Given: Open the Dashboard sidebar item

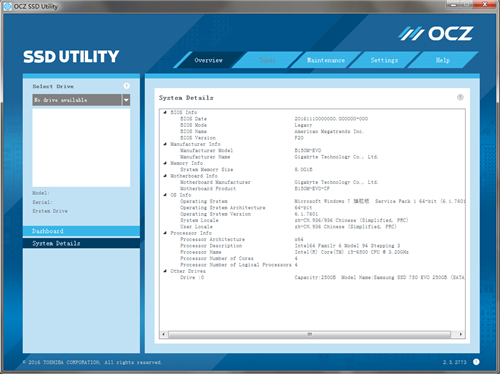Looking at the screenshot, I should point(81,231).
